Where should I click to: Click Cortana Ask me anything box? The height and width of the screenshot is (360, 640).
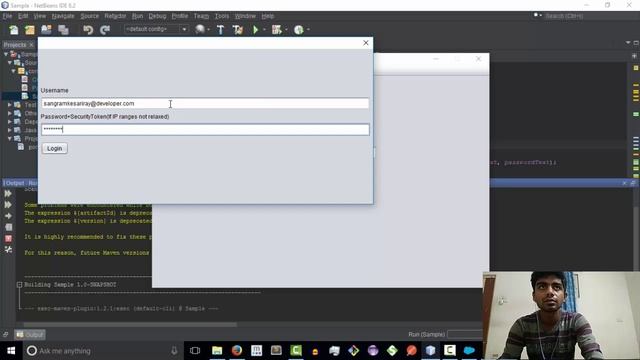pyautogui.click(x=102, y=351)
